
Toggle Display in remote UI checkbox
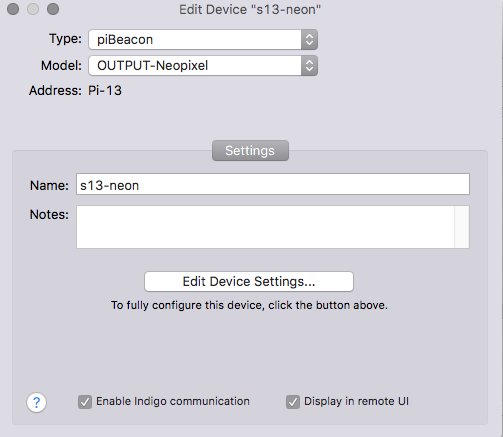point(293,402)
